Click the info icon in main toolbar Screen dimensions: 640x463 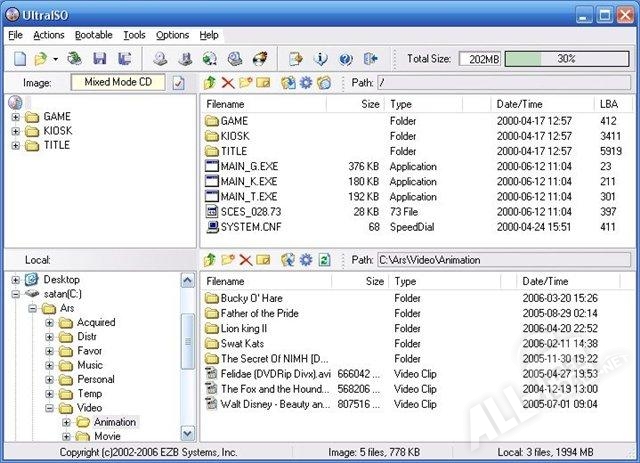tap(321, 59)
